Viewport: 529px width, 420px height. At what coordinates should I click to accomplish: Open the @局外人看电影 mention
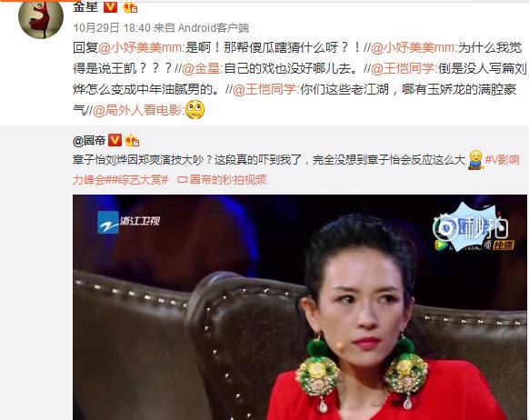tap(137, 110)
